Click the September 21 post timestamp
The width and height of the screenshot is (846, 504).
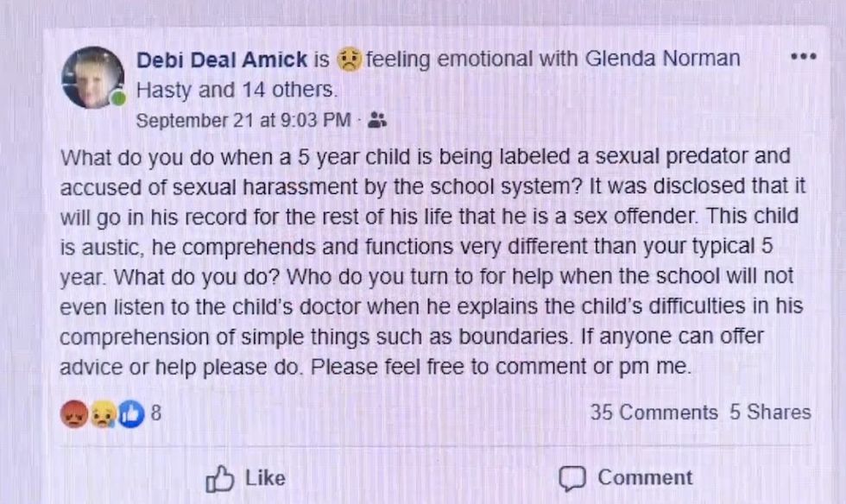[243, 121]
